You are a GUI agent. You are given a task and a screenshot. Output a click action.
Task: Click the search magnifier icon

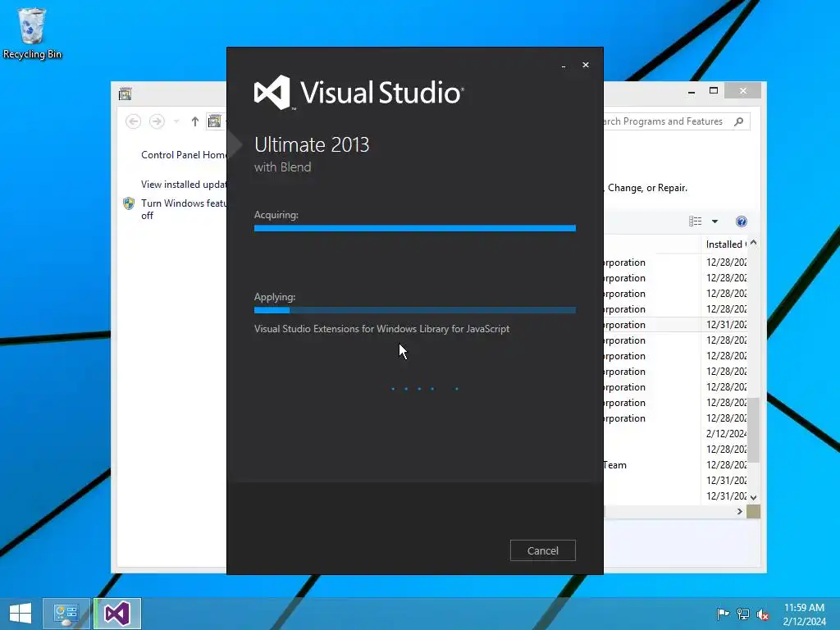click(739, 121)
